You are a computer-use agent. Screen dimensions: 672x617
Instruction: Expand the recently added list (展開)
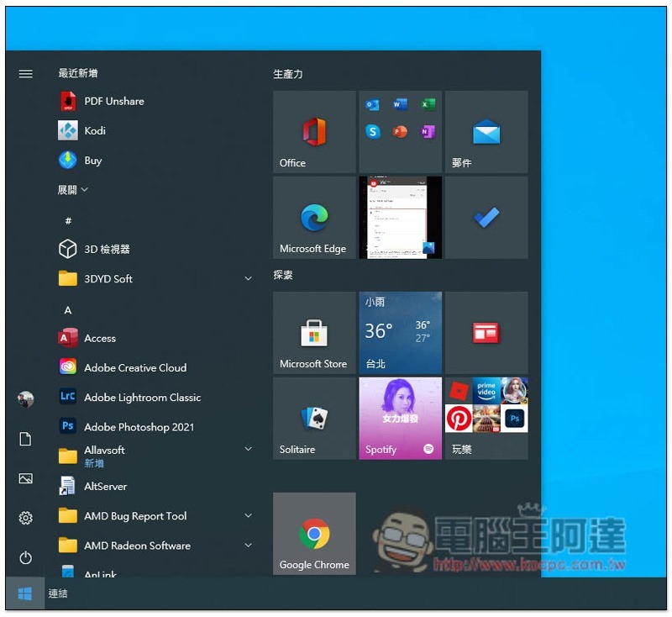tap(73, 190)
